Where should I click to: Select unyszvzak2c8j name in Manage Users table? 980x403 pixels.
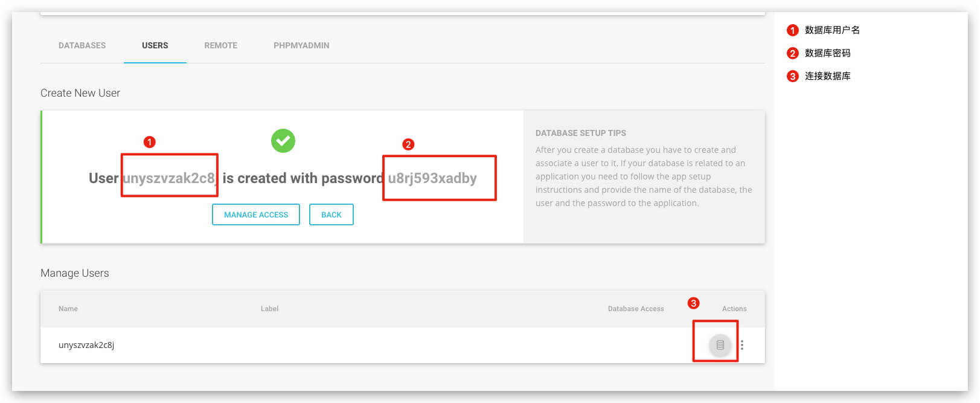86,345
